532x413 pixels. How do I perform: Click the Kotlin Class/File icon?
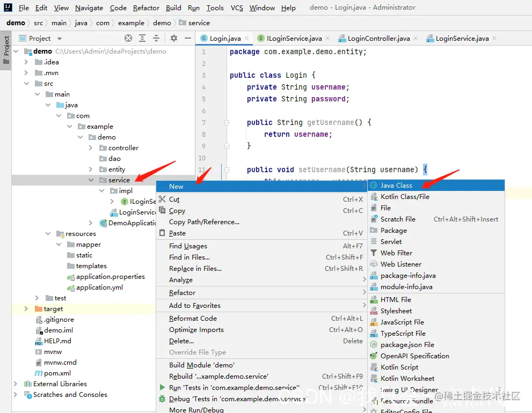374,197
